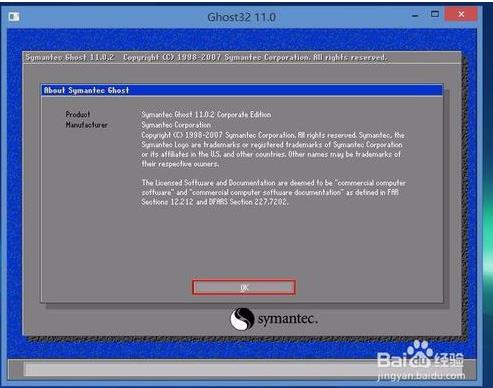Open the jingyan.baidu.com watermark link
The image size is (493, 388).
[421, 376]
